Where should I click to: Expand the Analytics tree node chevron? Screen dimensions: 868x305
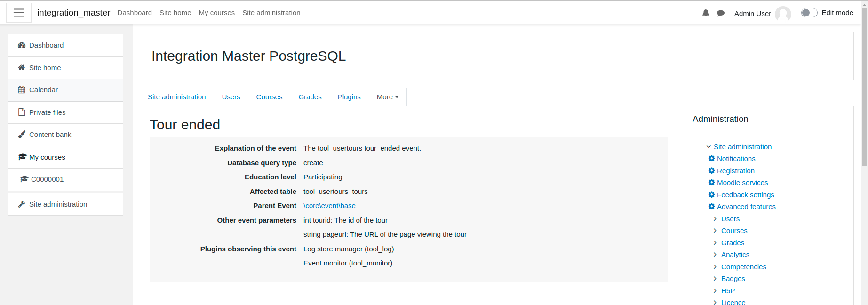click(x=715, y=255)
